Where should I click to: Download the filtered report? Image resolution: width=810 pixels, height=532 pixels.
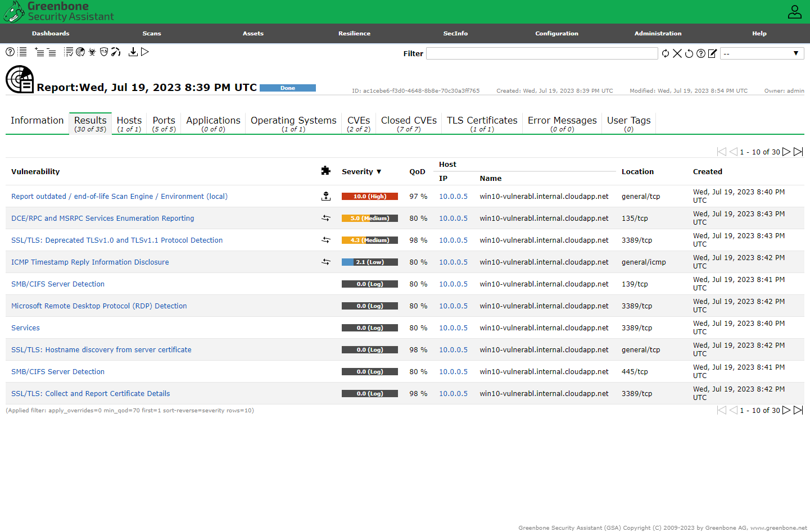pyautogui.click(x=133, y=52)
